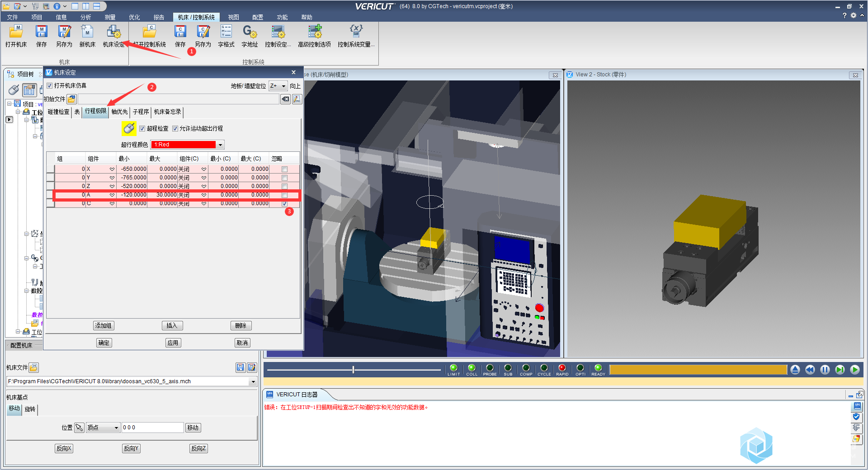Click the 插入 button
The height and width of the screenshot is (470, 868).
(x=172, y=325)
